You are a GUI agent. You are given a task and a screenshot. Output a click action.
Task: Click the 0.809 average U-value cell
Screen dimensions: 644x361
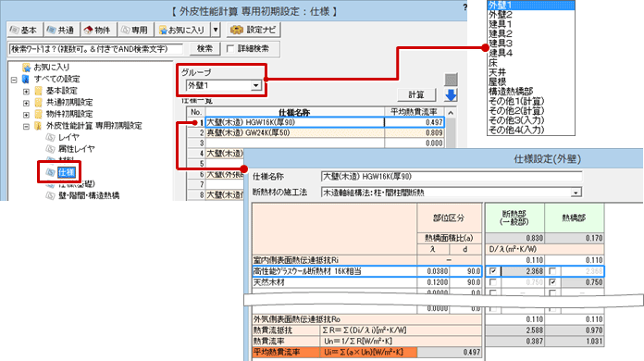click(415, 132)
